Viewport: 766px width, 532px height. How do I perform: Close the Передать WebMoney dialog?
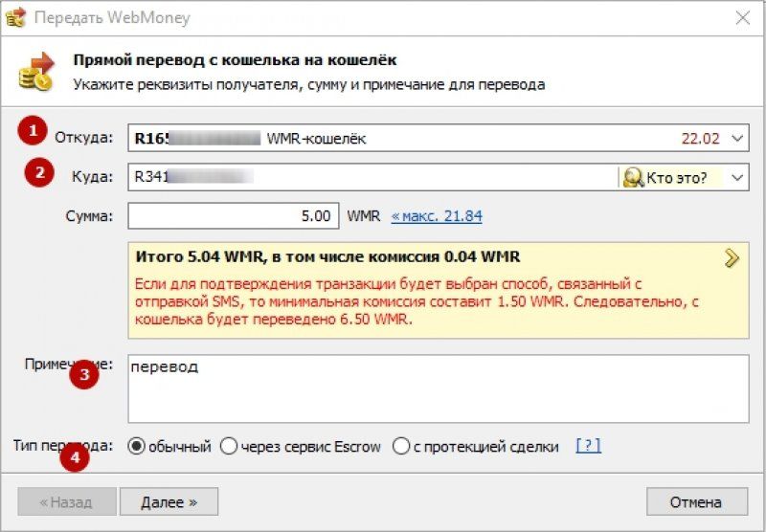[x=743, y=17]
